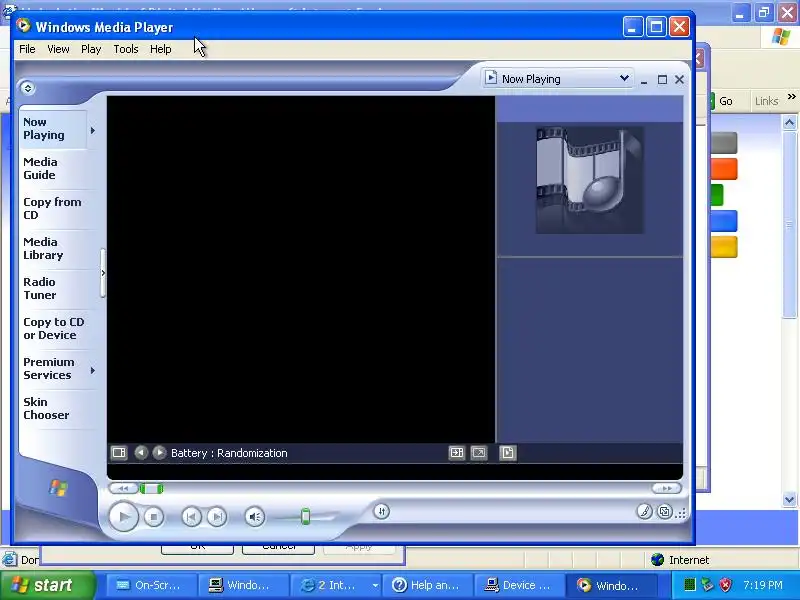
Task: Skip to the previous track
Action: point(191,517)
